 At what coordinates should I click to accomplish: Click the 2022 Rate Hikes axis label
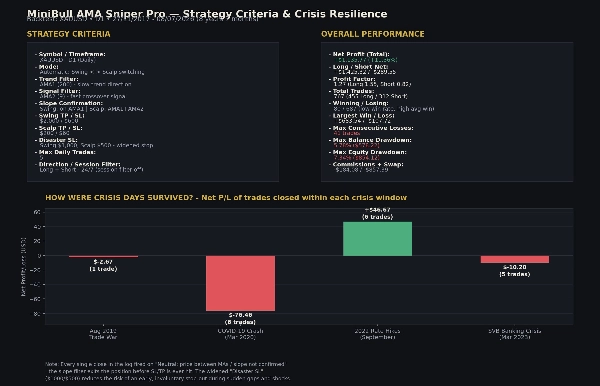(377, 334)
